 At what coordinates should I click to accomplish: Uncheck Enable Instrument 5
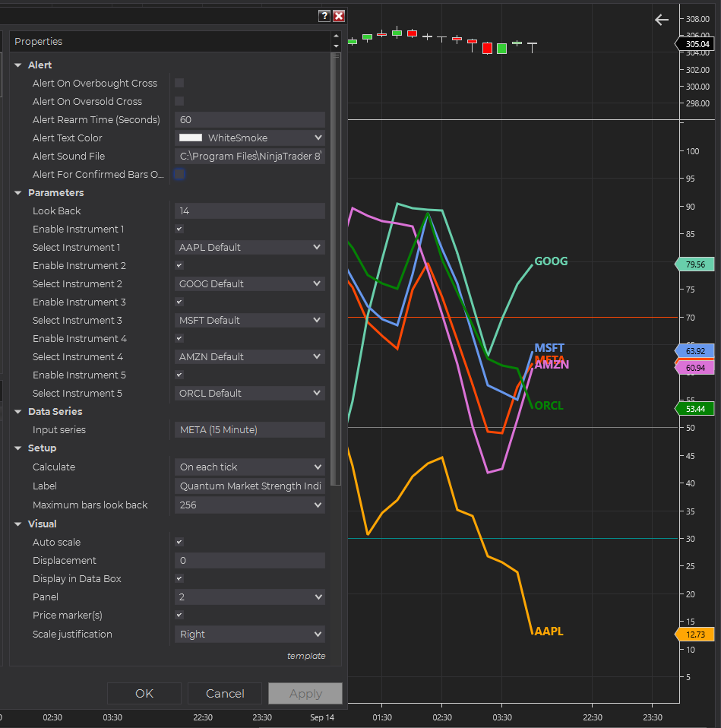(179, 375)
